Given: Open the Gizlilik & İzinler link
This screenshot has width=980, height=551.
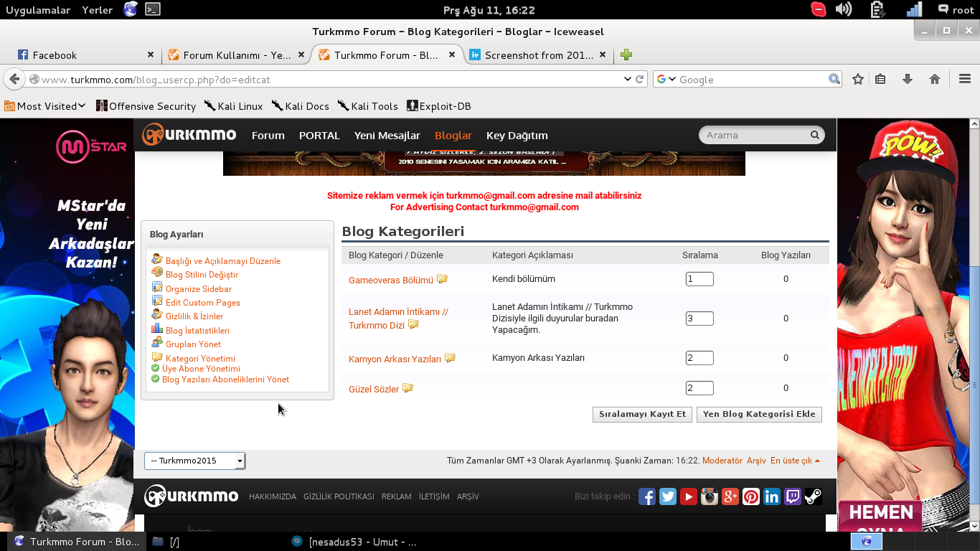Looking at the screenshot, I should tap(194, 316).
